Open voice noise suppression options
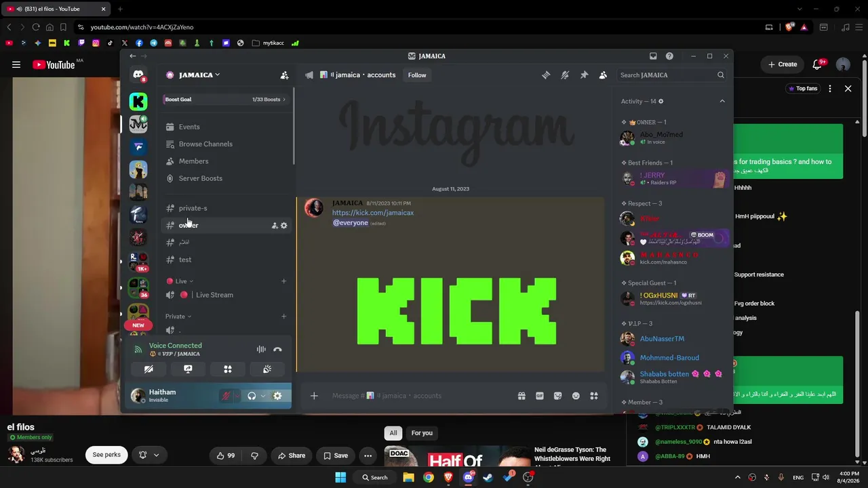The image size is (868, 488). pyautogui.click(x=261, y=350)
